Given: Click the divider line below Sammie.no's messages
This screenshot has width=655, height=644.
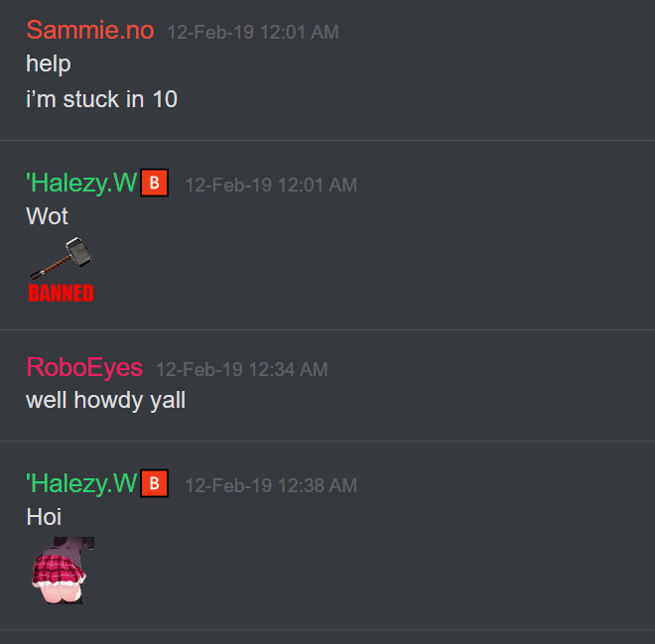Looking at the screenshot, I should tap(327, 140).
